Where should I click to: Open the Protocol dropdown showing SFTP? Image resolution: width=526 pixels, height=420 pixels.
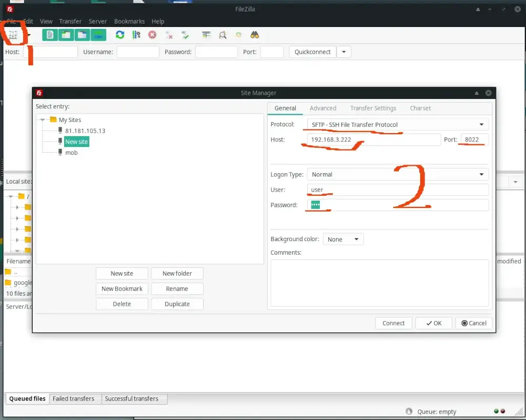(398, 125)
